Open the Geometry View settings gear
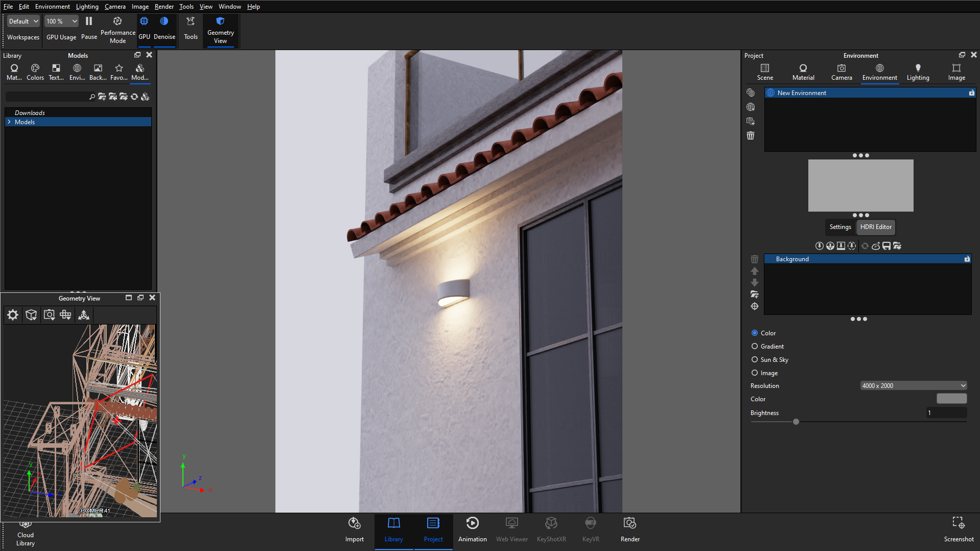This screenshot has width=980, height=551. point(12,315)
